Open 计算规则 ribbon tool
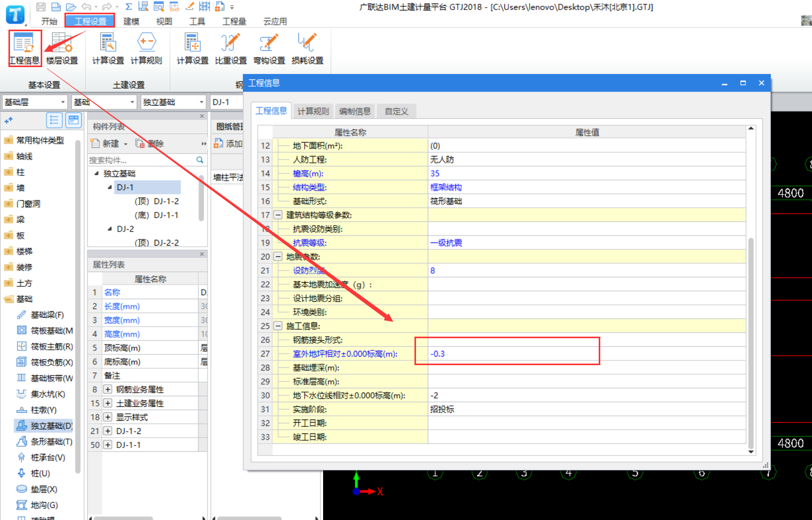Image resolution: width=812 pixels, height=520 pixels. (x=146, y=48)
